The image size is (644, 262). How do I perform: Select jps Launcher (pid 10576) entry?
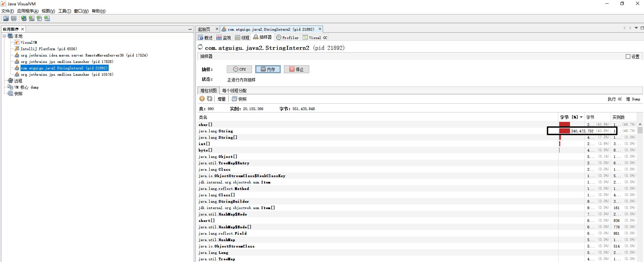[67, 74]
